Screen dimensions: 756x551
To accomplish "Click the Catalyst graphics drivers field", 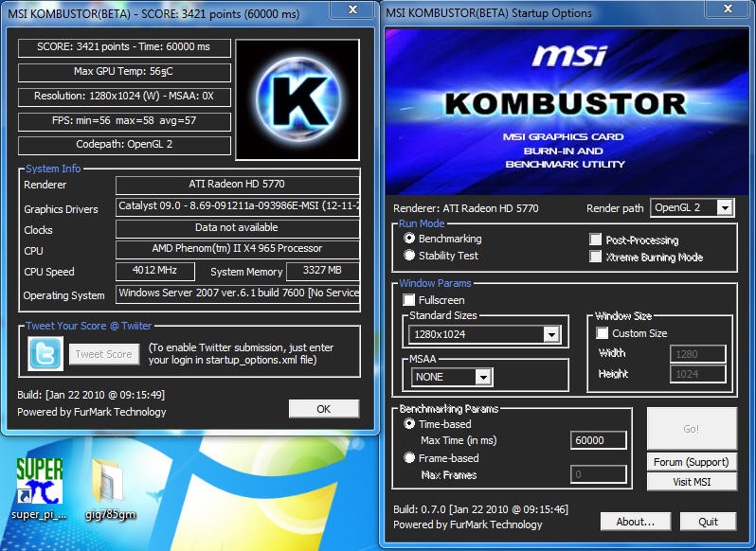I will (x=237, y=206).
